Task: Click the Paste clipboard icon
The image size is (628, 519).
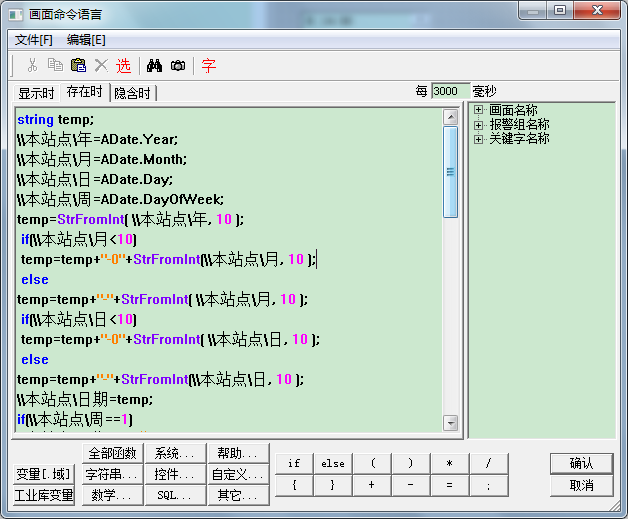Action: (78, 66)
